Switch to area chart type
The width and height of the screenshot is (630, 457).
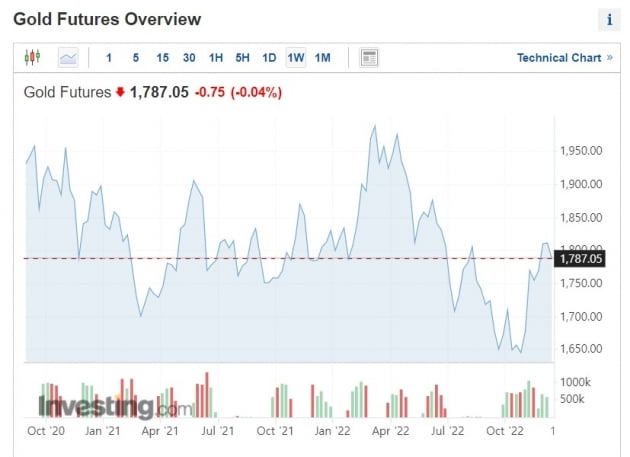pyautogui.click(x=69, y=58)
